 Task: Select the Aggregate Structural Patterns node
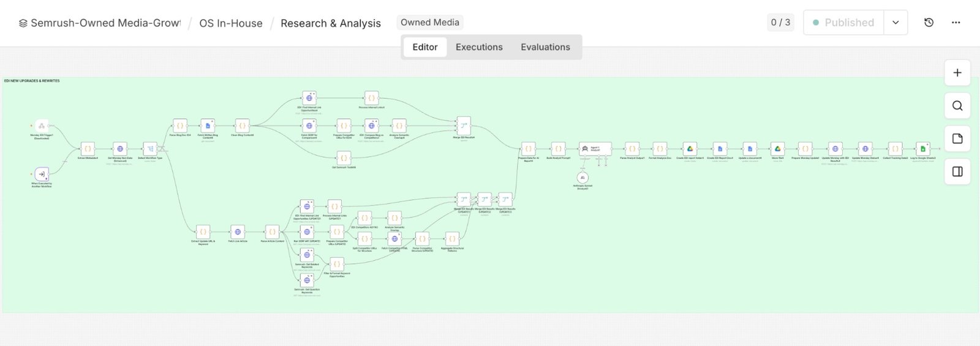(452, 239)
